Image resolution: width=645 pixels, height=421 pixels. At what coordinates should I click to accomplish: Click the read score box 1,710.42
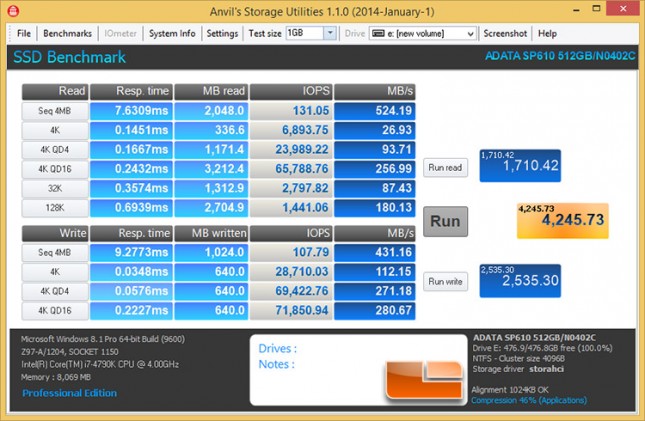(x=520, y=165)
